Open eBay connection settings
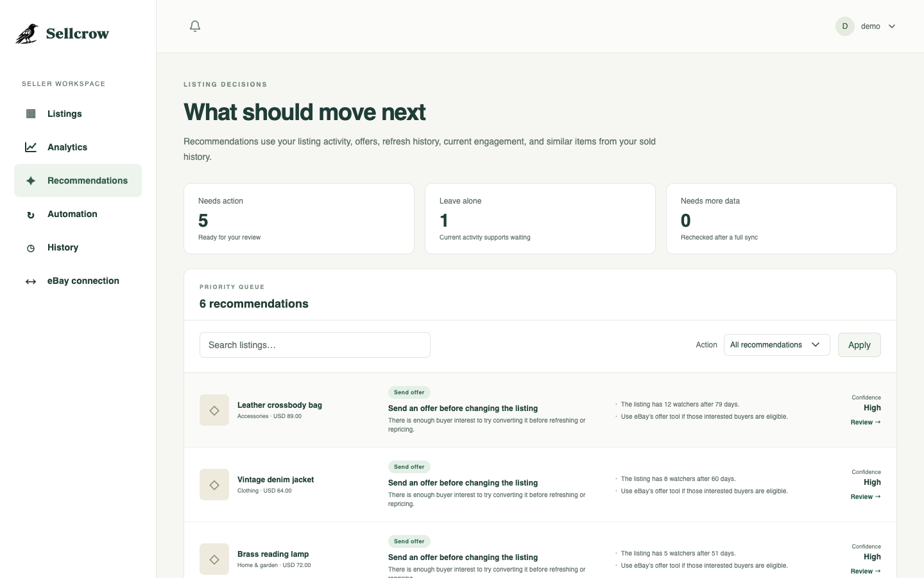This screenshot has height=578, width=924. 78,281
